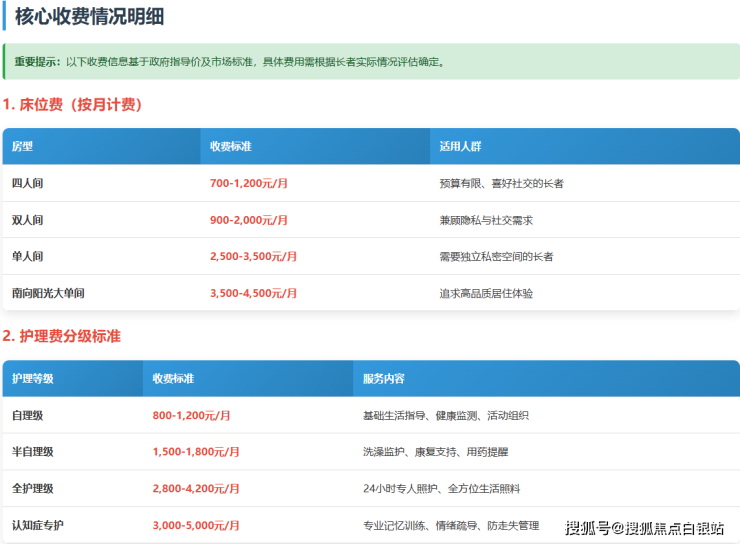The height and width of the screenshot is (544, 740).
Task: Click the 房型 column header
Action: tap(22, 146)
